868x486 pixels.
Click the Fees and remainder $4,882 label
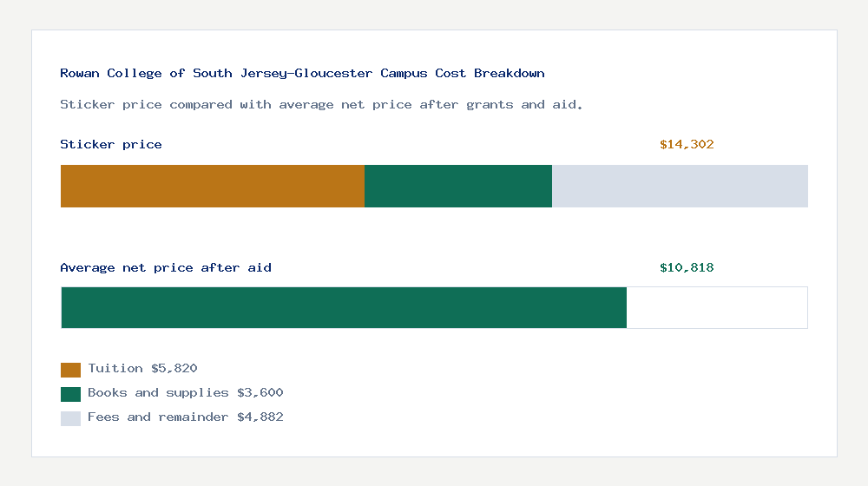click(x=186, y=417)
